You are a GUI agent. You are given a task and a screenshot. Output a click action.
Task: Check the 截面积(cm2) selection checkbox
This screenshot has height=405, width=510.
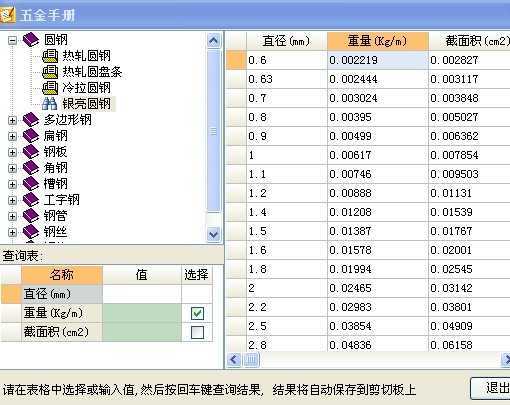(x=197, y=332)
